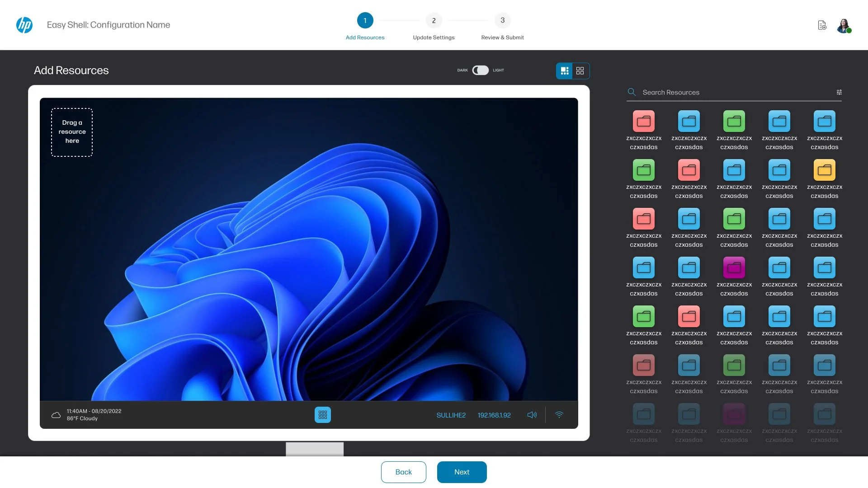Open the user profile avatar

[x=844, y=25]
